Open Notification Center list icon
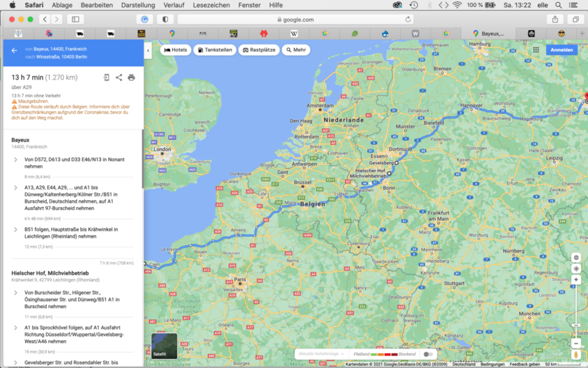Screen dimensions: 588x368 [x=574, y=5]
